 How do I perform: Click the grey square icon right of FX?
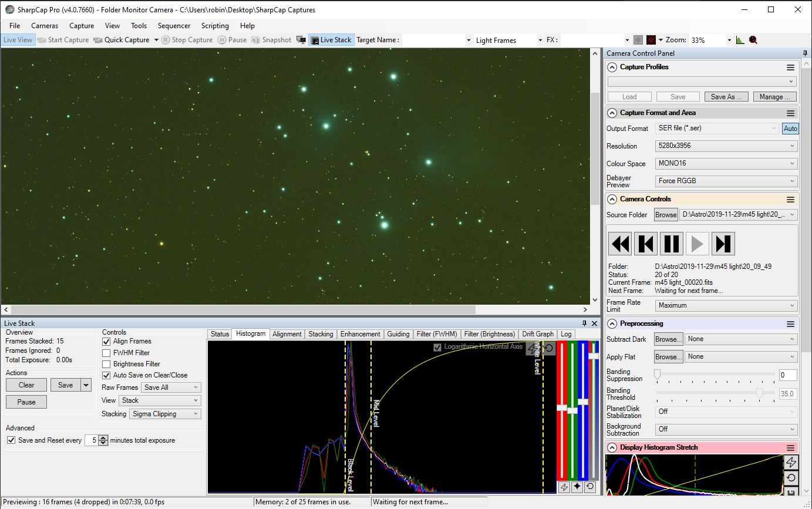(x=638, y=40)
